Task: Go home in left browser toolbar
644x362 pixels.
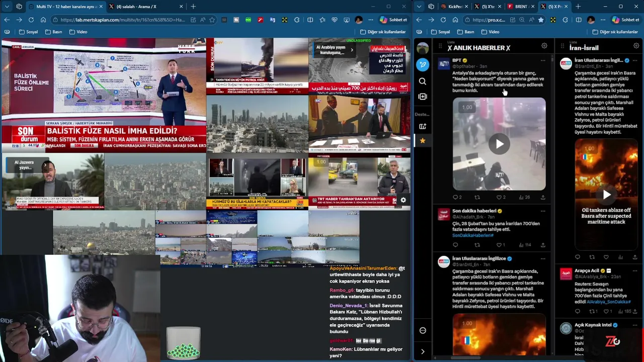Action: [43, 20]
